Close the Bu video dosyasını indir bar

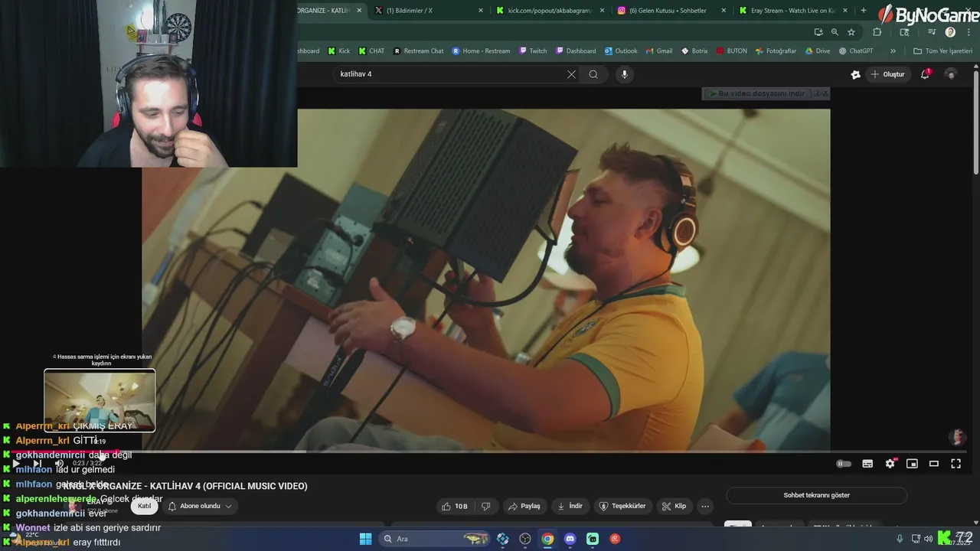pyautogui.click(x=825, y=93)
